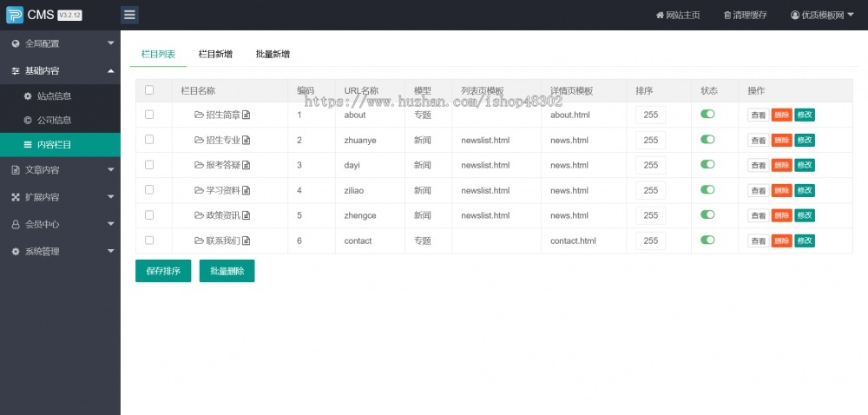The image size is (868, 415).
Task: Collapse the 基础内容 menu arrow
Action: pos(111,70)
